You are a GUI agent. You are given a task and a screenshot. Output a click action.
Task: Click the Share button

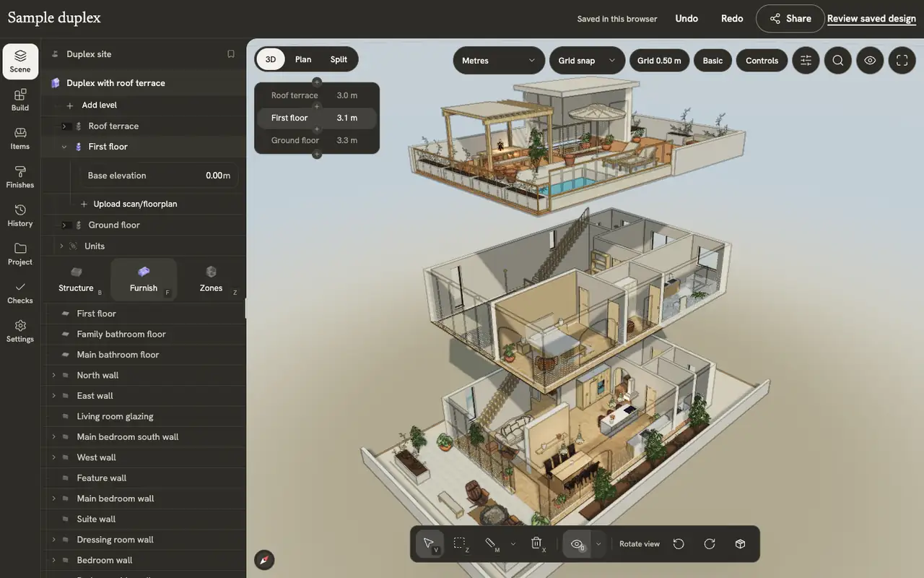[x=790, y=19]
